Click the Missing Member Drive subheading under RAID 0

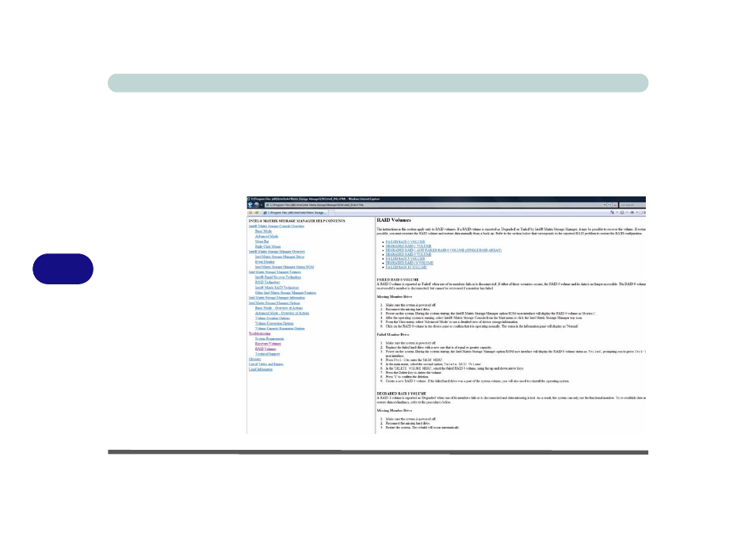click(x=395, y=297)
